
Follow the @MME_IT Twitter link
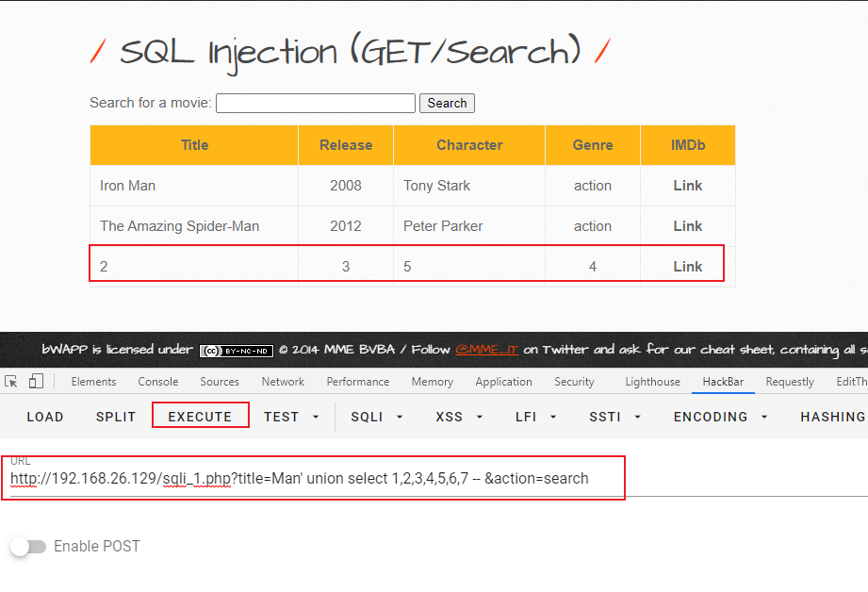(486, 350)
